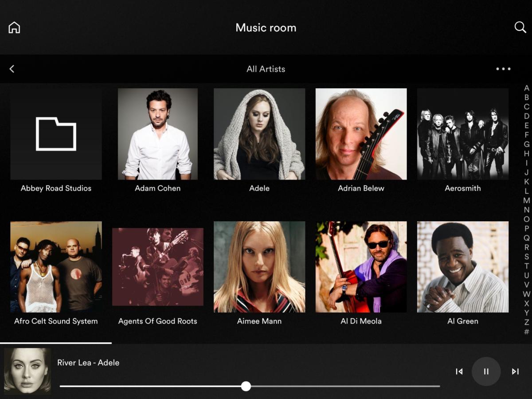Skip to the previous track
532x399 pixels.
tap(459, 372)
